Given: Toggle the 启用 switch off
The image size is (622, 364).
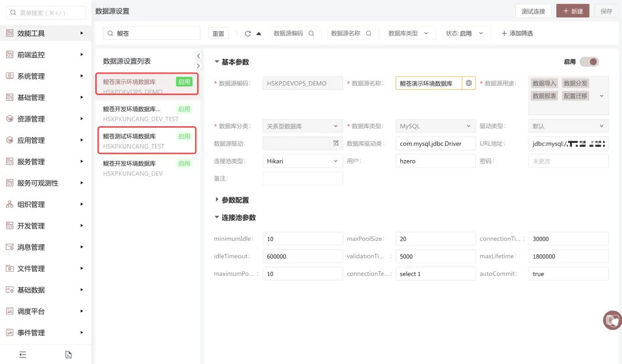Looking at the screenshot, I should pyautogui.click(x=589, y=62).
